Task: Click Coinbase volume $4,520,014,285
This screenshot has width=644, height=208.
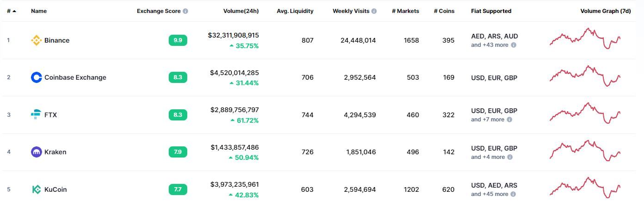Action: [234, 73]
